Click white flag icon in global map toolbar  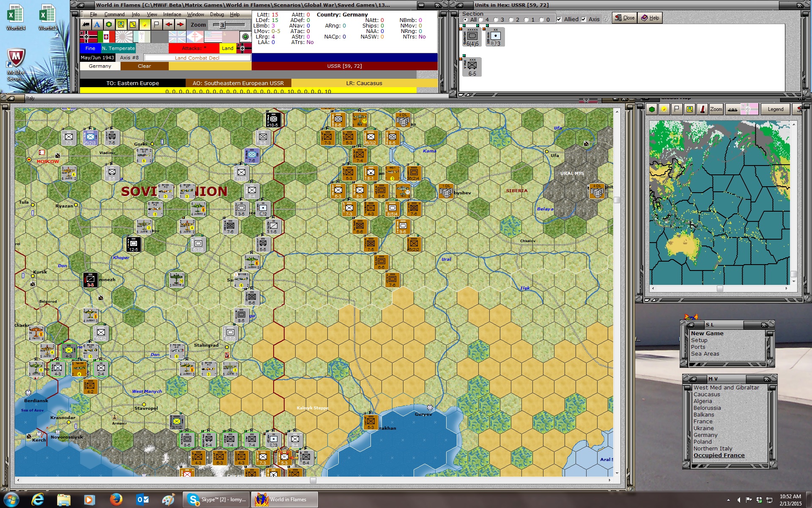pos(677,109)
